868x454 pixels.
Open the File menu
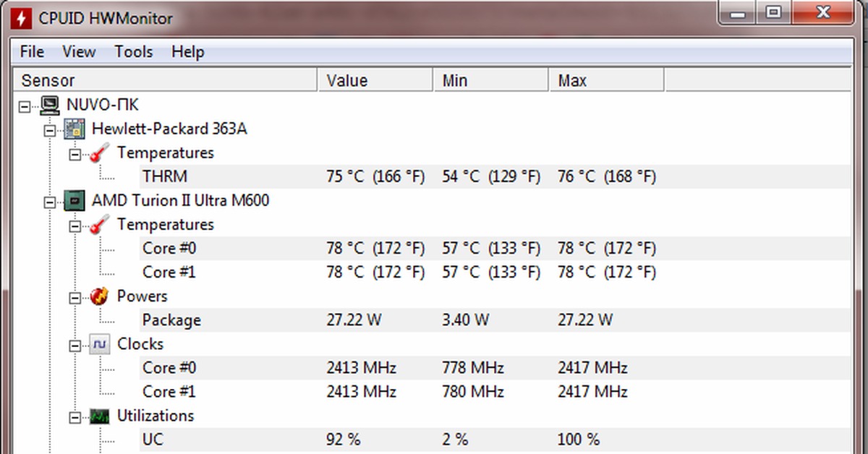[32, 52]
